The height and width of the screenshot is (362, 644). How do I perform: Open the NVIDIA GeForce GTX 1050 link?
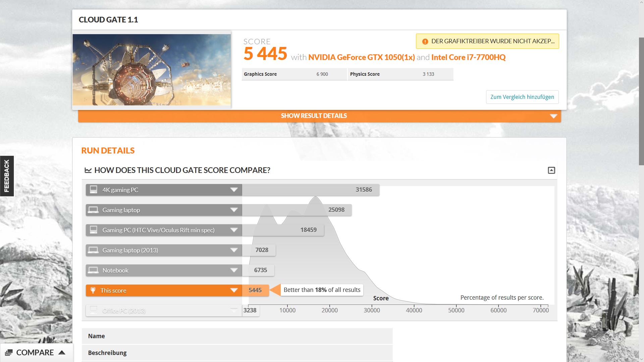click(361, 57)
